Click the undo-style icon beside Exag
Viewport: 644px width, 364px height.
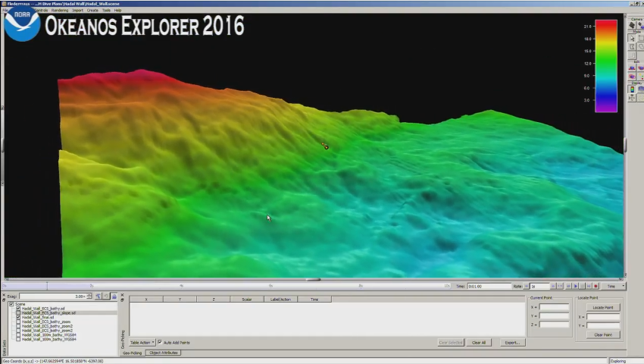click(106, 297)
